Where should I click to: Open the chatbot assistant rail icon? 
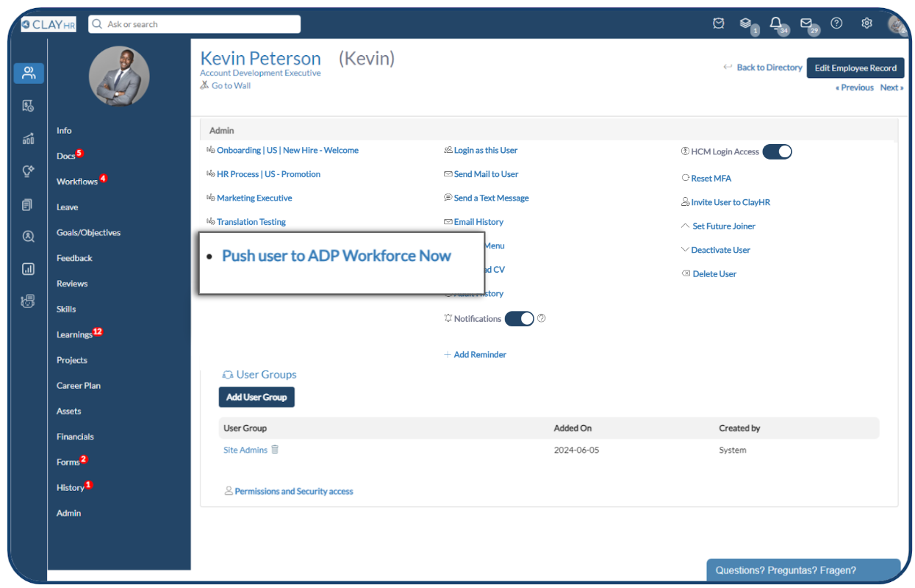coord(28,301)
